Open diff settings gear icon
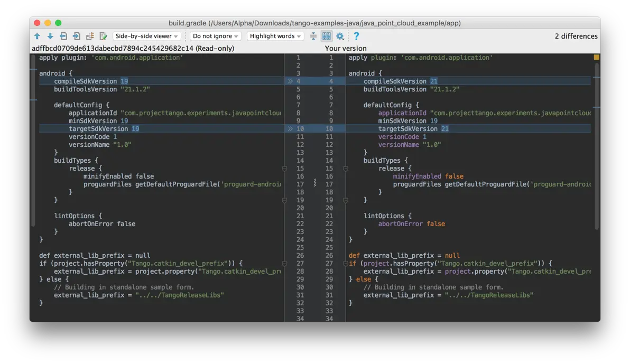This screenshot has width=630, height=364. coord(340,36)
